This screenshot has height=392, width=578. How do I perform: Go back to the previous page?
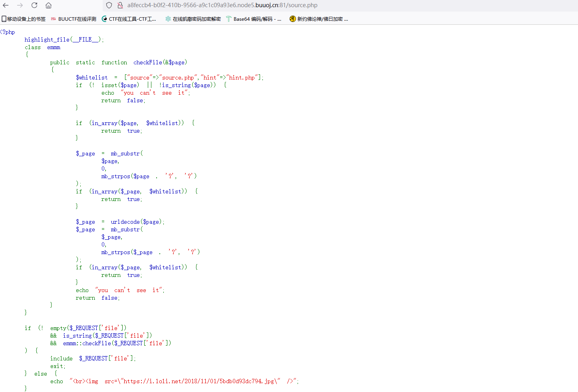(6, 5)
